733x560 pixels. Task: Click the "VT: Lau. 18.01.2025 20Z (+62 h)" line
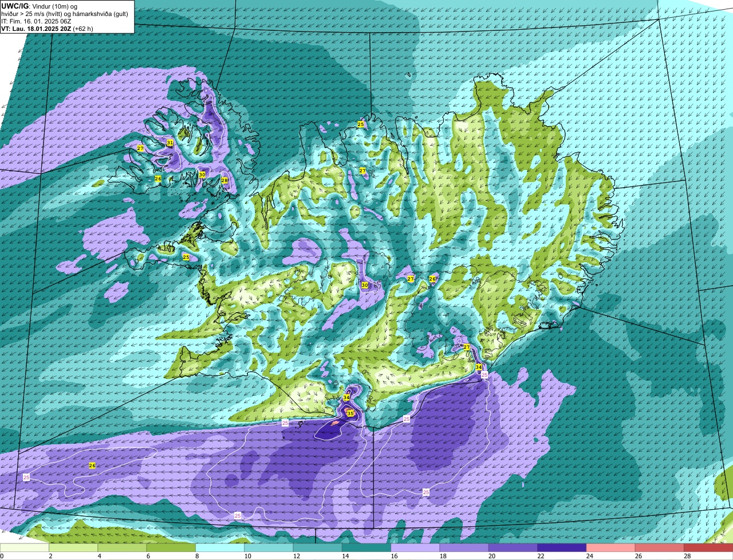pyautogui.click(x=48, y=28)
